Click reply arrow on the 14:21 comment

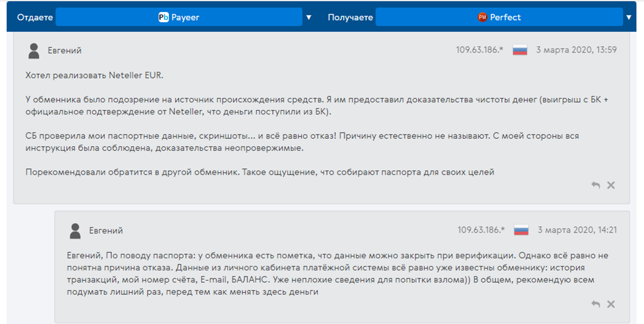[x=596, y=304]
